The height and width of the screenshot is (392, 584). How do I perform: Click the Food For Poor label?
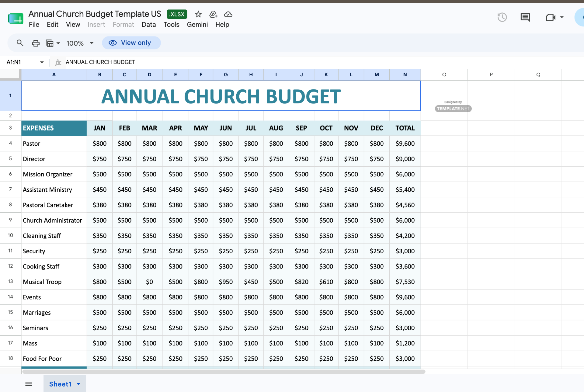(x=54, y=359)
